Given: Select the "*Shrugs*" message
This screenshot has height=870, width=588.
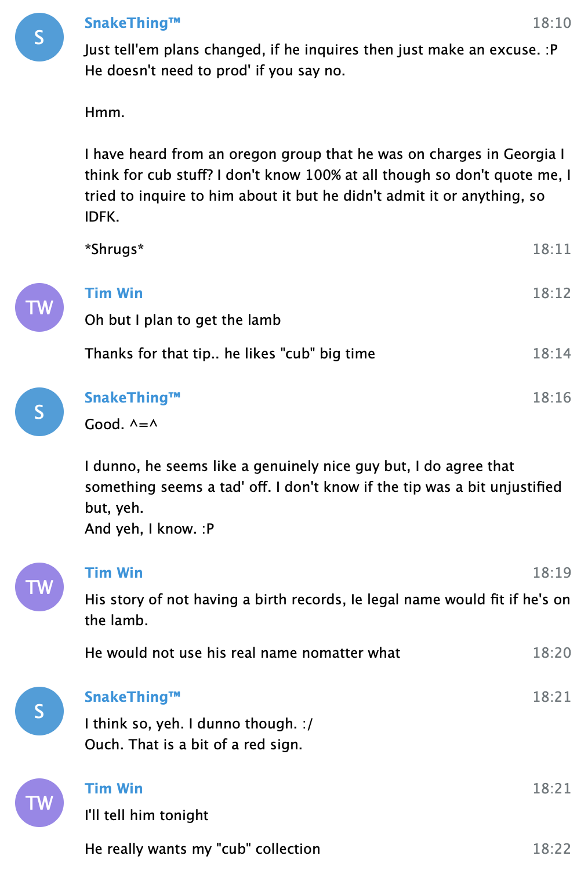Looking at the screenshot, I should 114,249.
